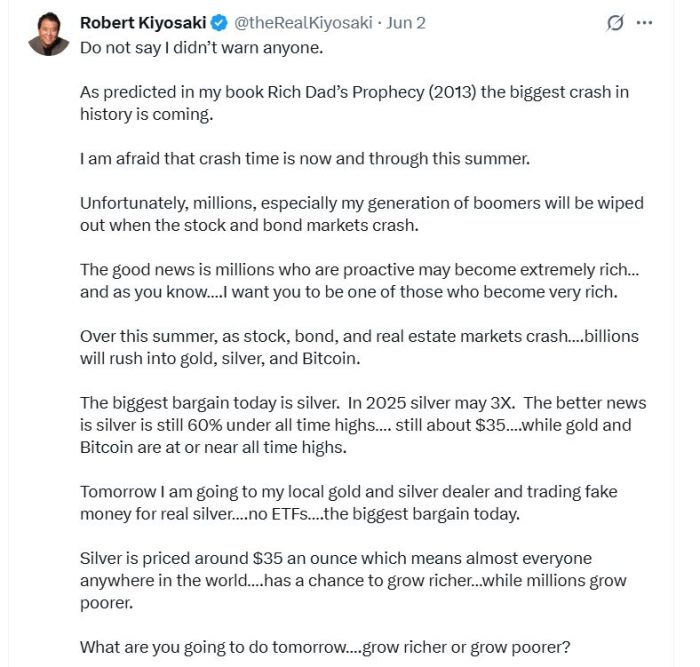
Task: Open the three-dot more options menu
Action: click(644, 23)
